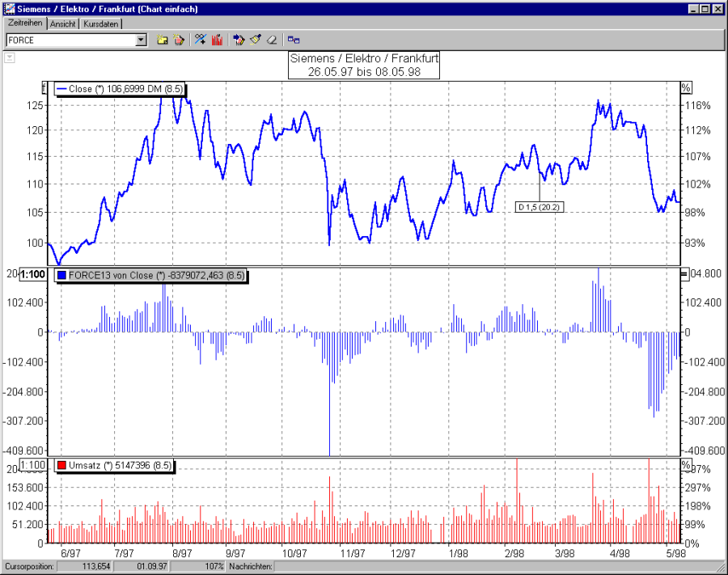Click the insert indicator arrow icon
The height and width of the screenshot is (575, 728).
(239, 39)
